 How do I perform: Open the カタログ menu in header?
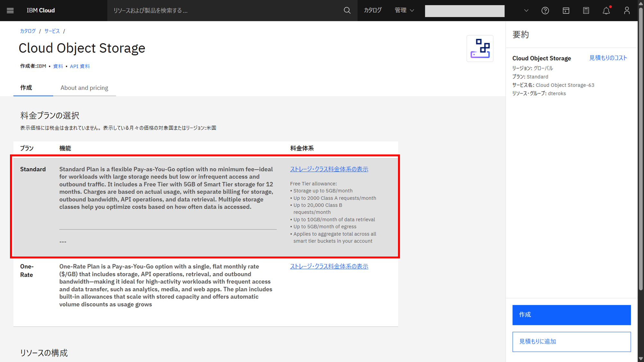373,11
